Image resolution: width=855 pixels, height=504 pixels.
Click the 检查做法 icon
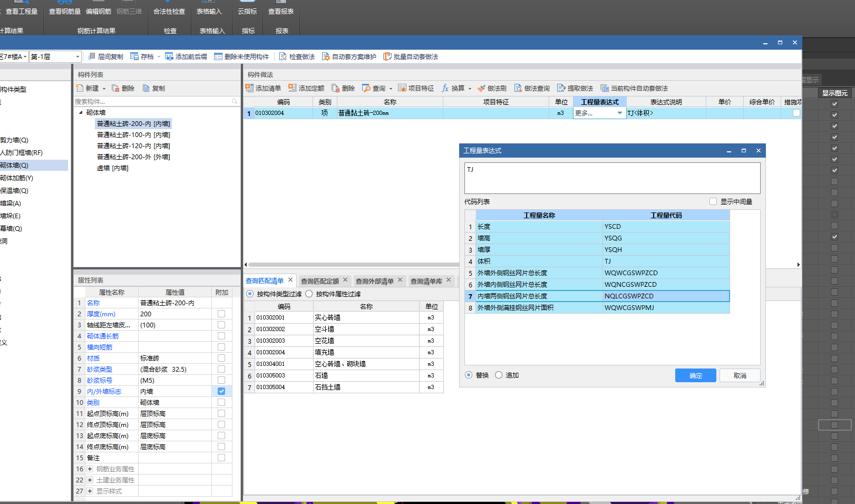coord(283,56)
